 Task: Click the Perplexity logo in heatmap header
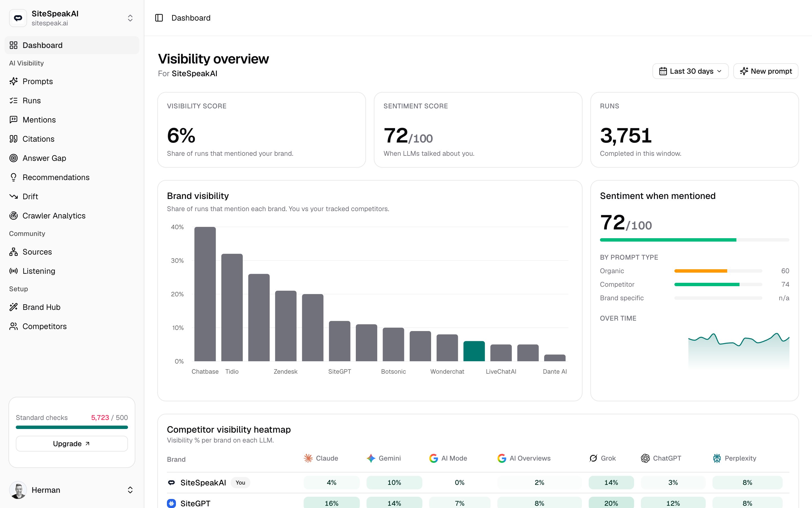[717, 458]
